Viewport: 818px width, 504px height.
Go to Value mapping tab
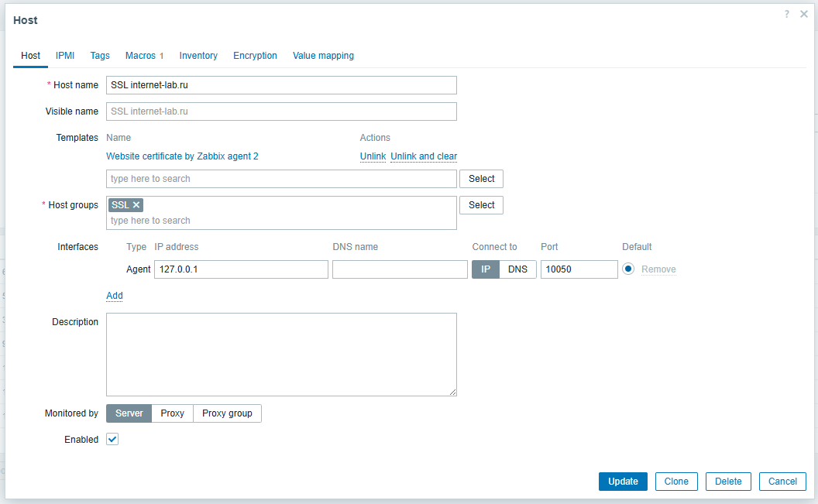pyautogui.click(x=323, y=56)
